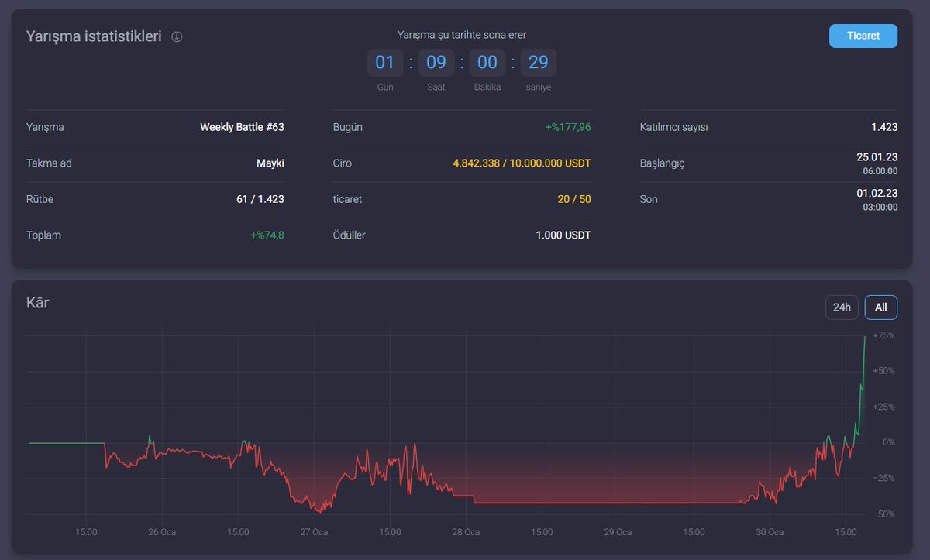This screenshot has height=560, width=930.
Task: Click the nickname value Mayki
Action: coord(270,163)
